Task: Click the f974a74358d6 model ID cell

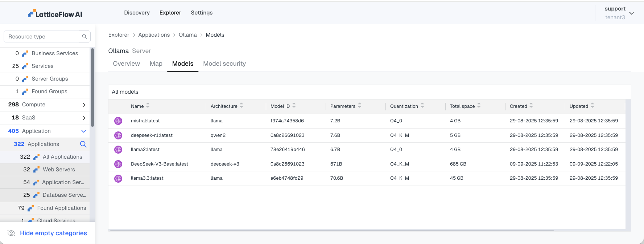Action: pyautogui.click(x=287, y=121)
